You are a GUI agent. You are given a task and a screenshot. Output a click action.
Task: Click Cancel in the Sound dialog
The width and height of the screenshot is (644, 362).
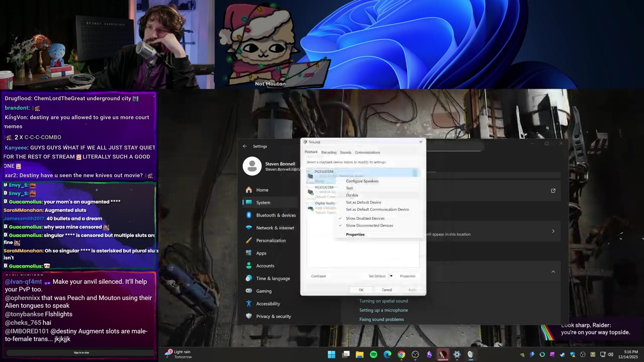(386, 290)
